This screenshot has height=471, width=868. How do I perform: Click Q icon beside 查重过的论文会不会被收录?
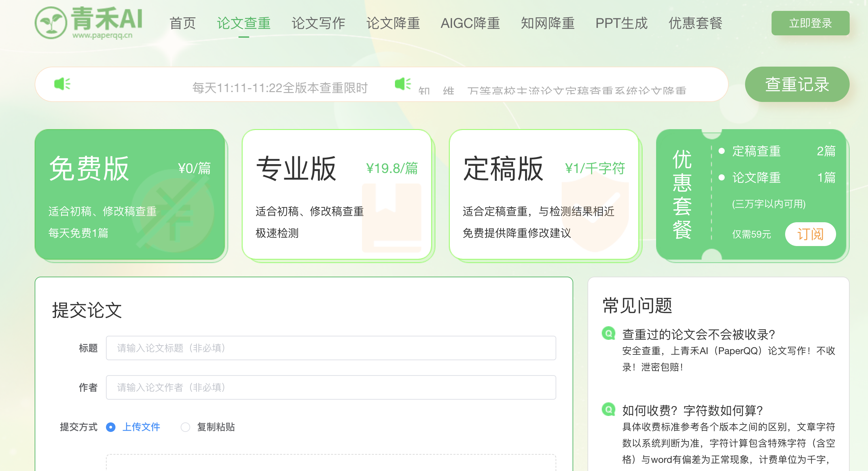pos(608,333)
